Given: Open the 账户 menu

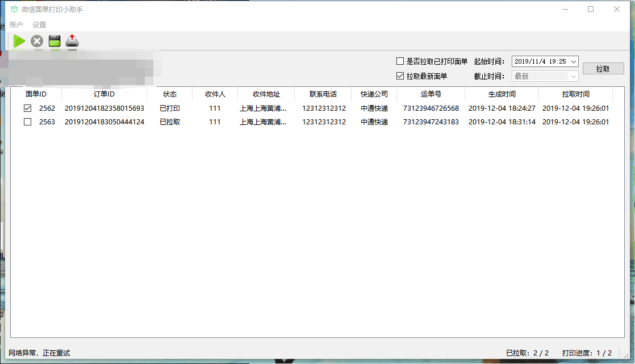Looking at the screenshot, I should pos(16,24).
